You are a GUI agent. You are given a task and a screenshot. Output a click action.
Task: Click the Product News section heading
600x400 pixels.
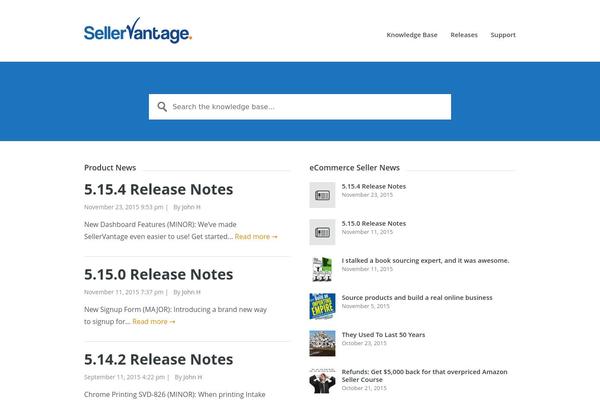[x=110, y=168]
